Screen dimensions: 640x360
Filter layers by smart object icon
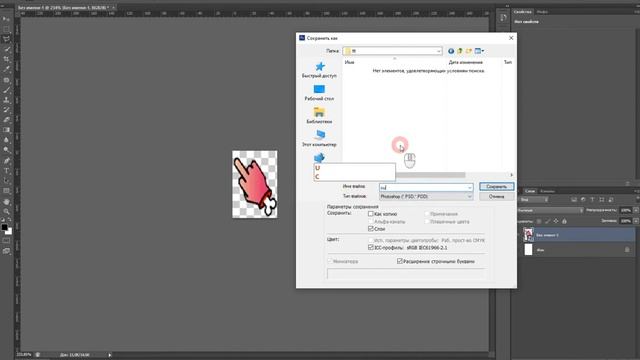pos(611,200)
